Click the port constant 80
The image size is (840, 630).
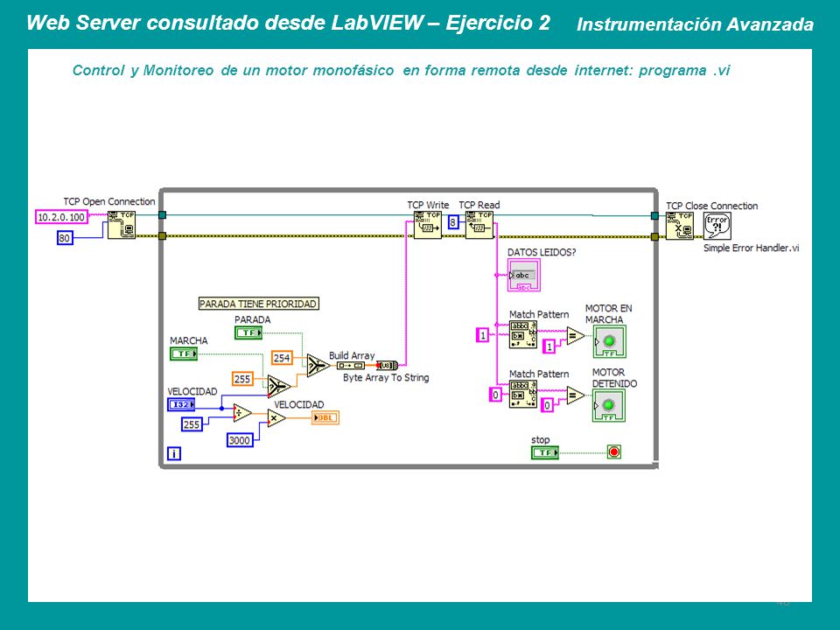click(x=65, y=238)
